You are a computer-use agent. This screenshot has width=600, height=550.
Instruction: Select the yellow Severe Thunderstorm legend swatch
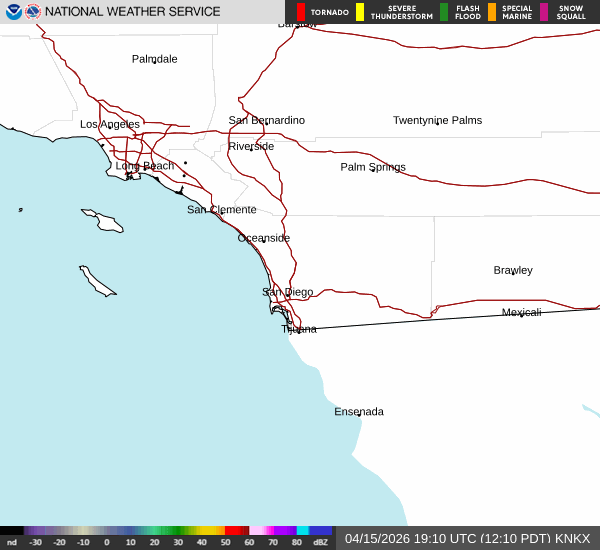360,12
